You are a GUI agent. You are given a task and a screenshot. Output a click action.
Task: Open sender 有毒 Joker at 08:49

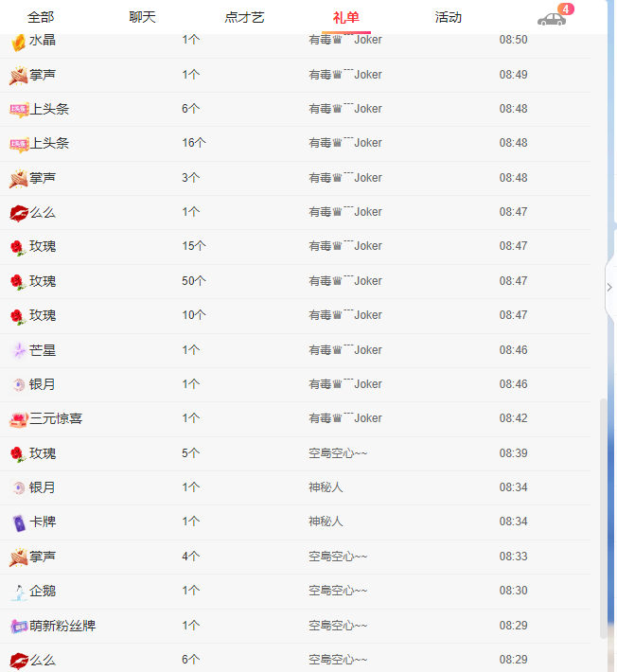coord(345,75)
